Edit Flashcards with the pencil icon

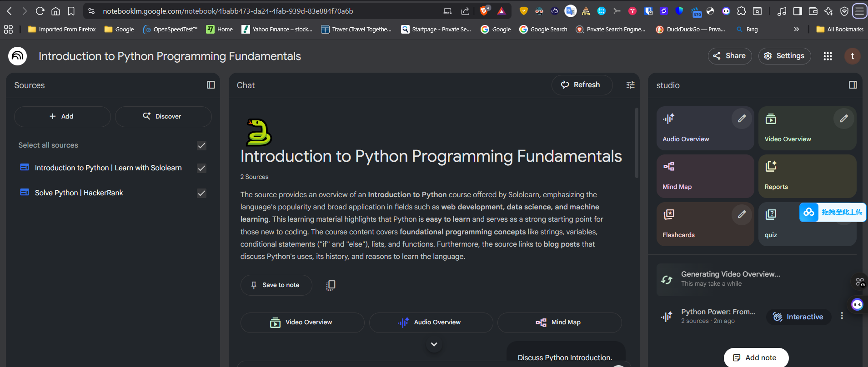[x=742, y=214]
